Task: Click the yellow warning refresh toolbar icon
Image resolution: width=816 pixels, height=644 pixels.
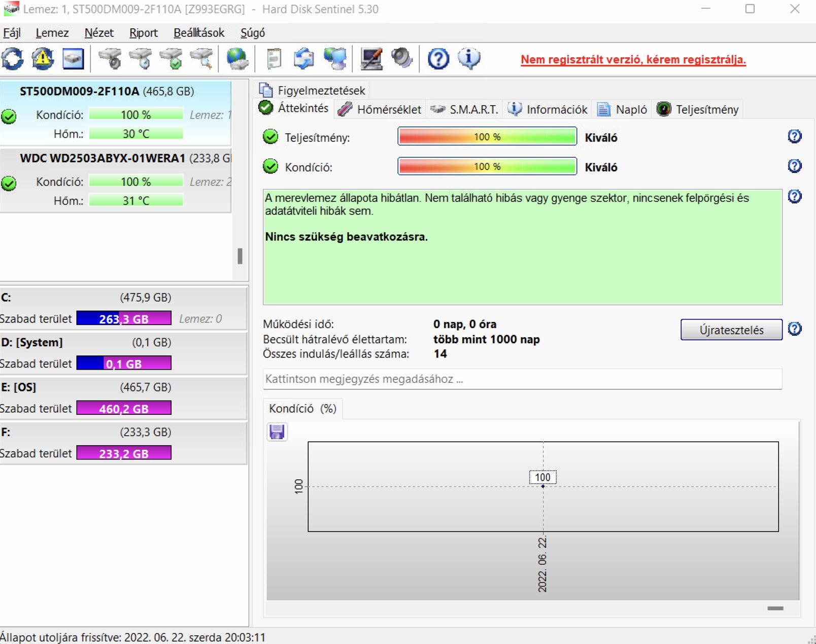Action: point(43,59)
